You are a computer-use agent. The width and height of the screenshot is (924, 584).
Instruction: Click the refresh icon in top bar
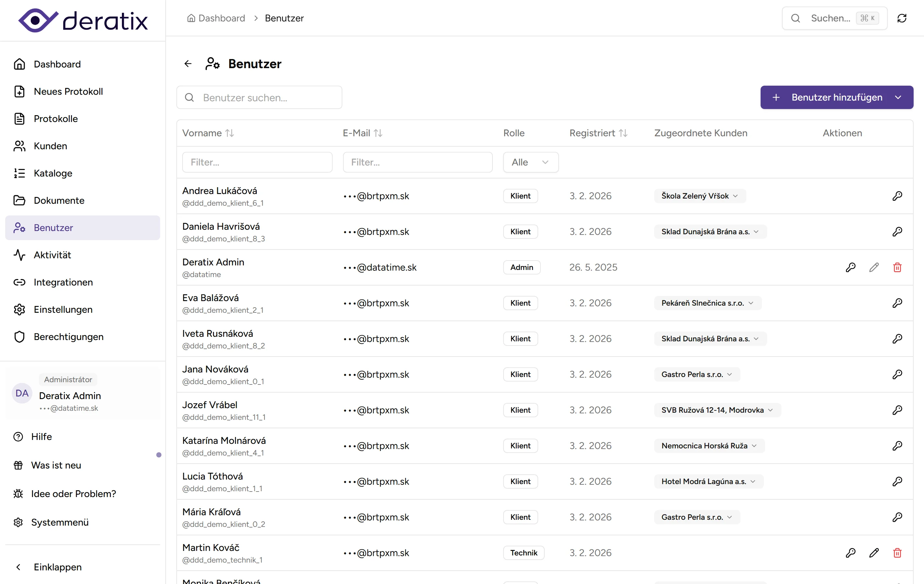902,18
